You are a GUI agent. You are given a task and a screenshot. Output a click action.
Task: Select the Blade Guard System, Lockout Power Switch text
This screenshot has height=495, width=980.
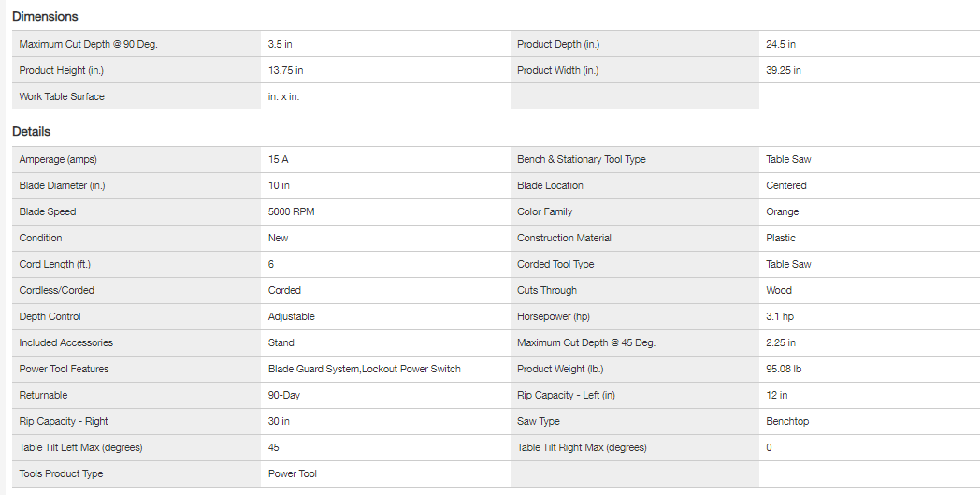(x=364, y=369)
